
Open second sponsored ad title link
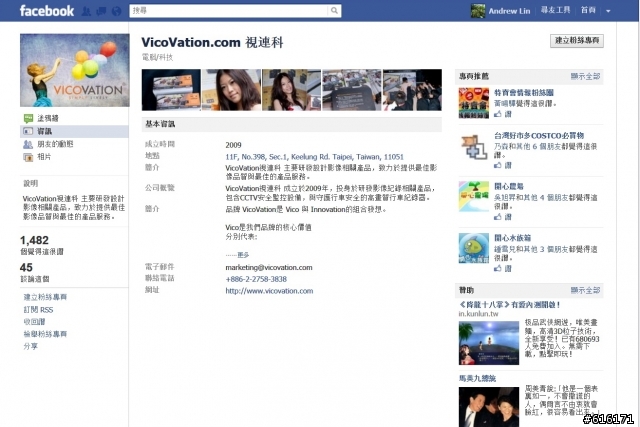click(477, 378)
